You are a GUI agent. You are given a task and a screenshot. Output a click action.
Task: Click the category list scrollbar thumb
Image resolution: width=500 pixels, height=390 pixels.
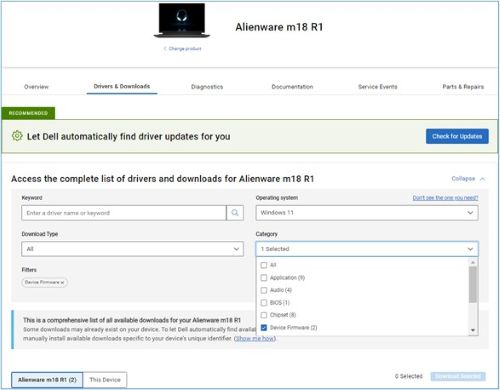[473, 285]
